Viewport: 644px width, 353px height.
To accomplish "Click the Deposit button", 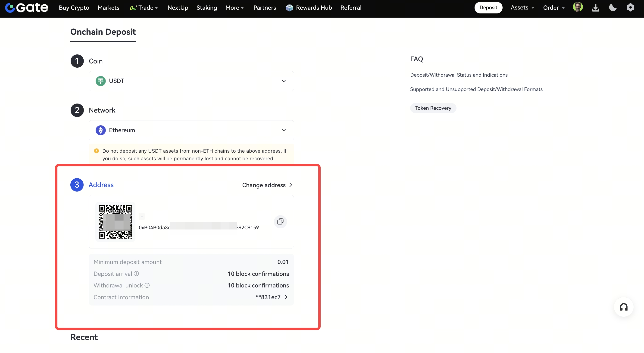I will (488, 7).
